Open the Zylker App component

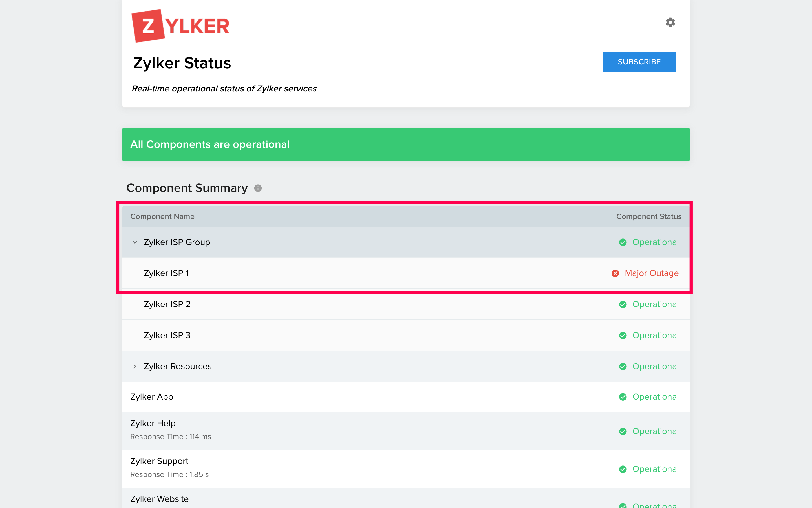[x=152, y=397]
